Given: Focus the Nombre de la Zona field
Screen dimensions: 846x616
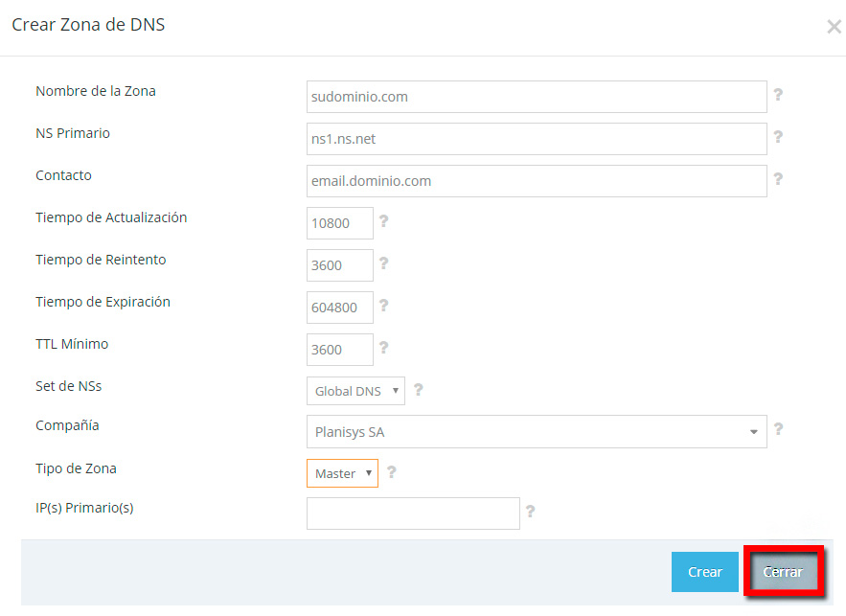Looking at the screenshot, I should click(537, 97).
